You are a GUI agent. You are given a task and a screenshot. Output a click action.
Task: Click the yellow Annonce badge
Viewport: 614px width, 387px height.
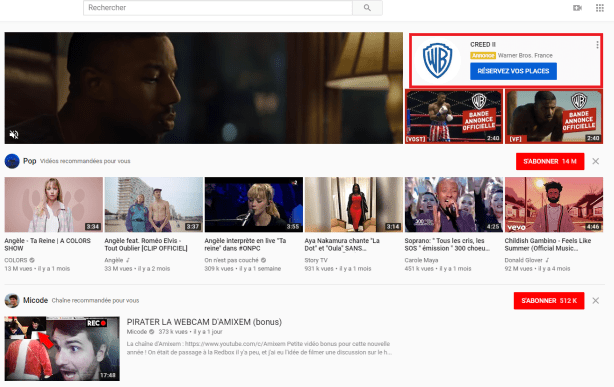483,56
